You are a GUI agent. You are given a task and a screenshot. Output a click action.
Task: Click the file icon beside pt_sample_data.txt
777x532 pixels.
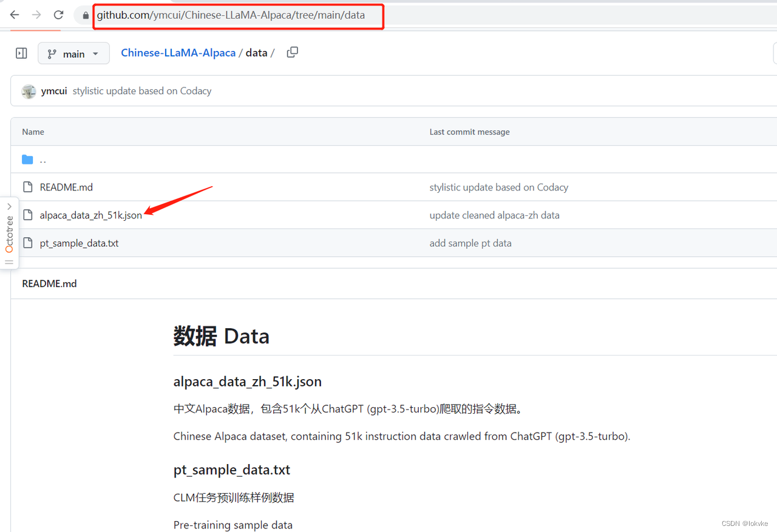coord(27,243)
